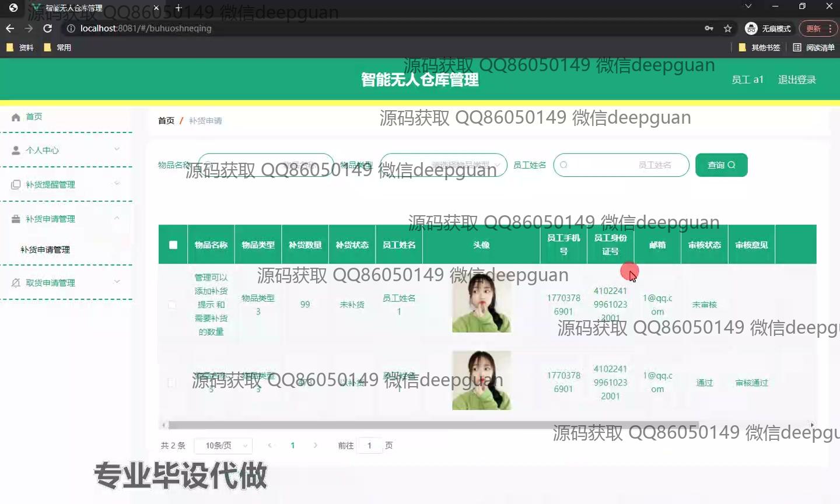The width and height of the screenshot is (840, 504).
Task: Click the 补货提醒管理 sidebar icon
Action: [x=16, y=185]
